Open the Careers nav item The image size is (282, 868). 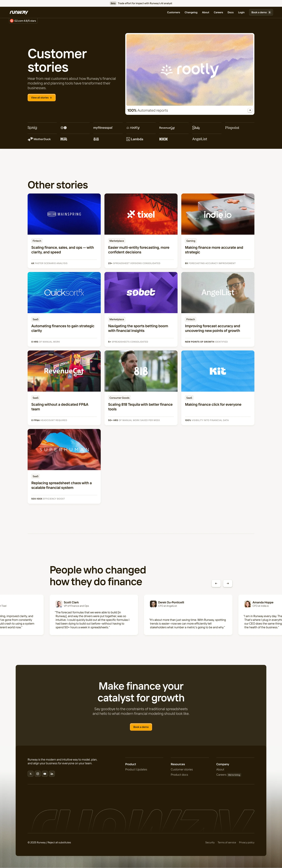point(218,12)
